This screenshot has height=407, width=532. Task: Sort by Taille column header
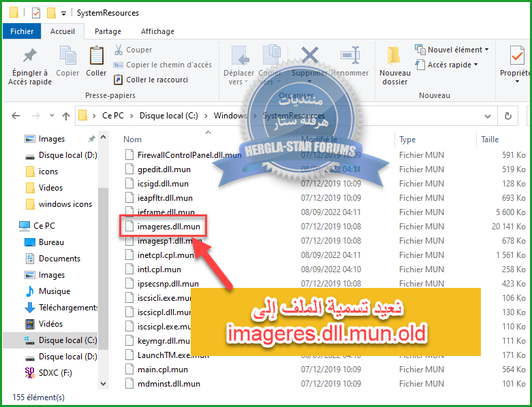[x=490, y=140]
